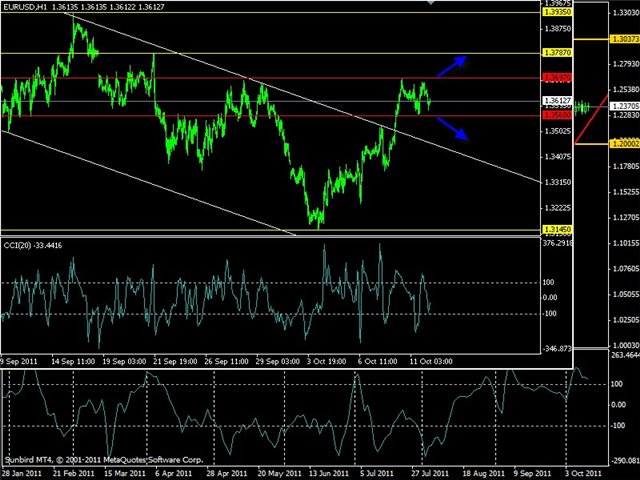Viewport: 640px width, 480px height.
Task: Click the white 1.36127 current price label
Action: pos(556,101)
